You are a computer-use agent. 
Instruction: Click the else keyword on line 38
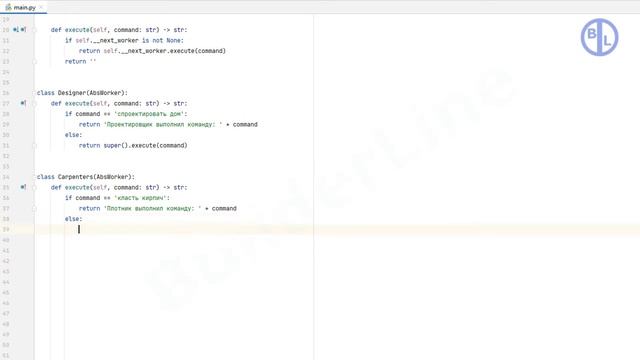click(73, 219)
